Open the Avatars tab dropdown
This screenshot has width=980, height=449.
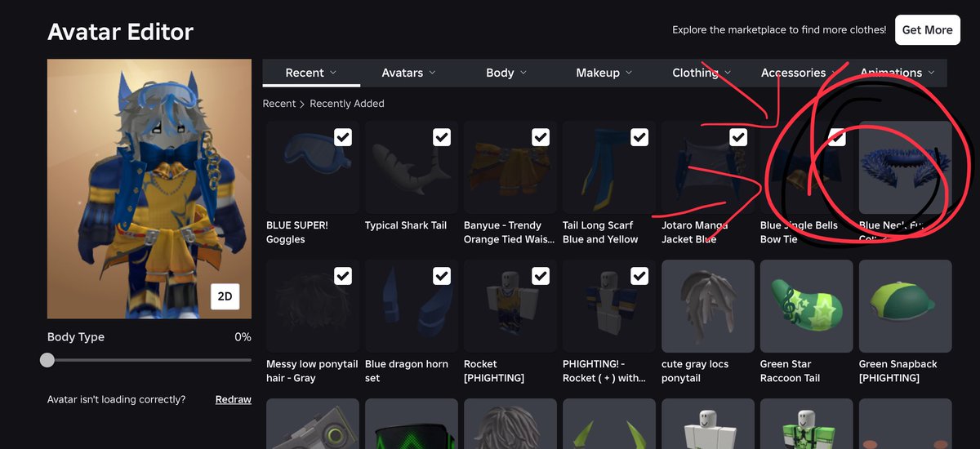(x=409, y=73)
